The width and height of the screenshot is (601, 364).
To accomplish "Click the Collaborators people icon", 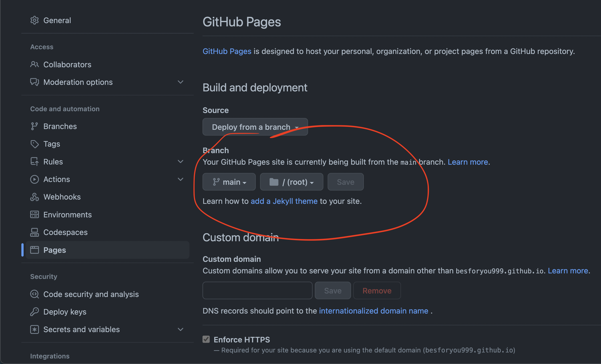I will 34,65.
